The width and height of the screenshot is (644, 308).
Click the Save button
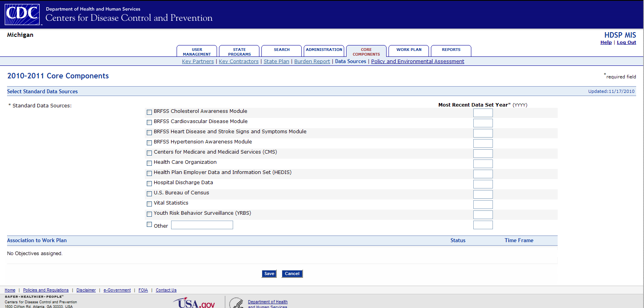click(269, 274)
